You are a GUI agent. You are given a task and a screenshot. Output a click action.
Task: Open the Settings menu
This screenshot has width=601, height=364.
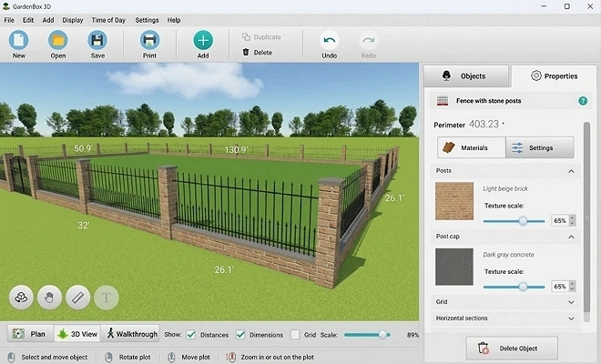(x=147, y=20)
